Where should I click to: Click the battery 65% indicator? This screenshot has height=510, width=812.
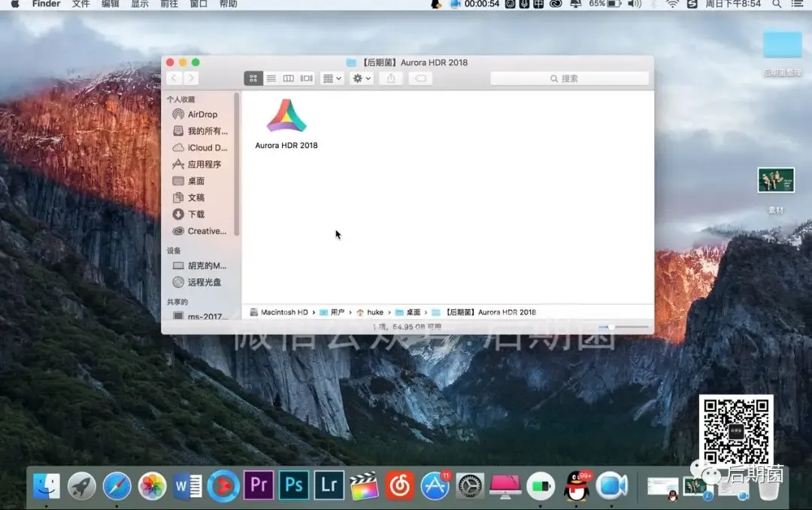(x=604, y=4)
